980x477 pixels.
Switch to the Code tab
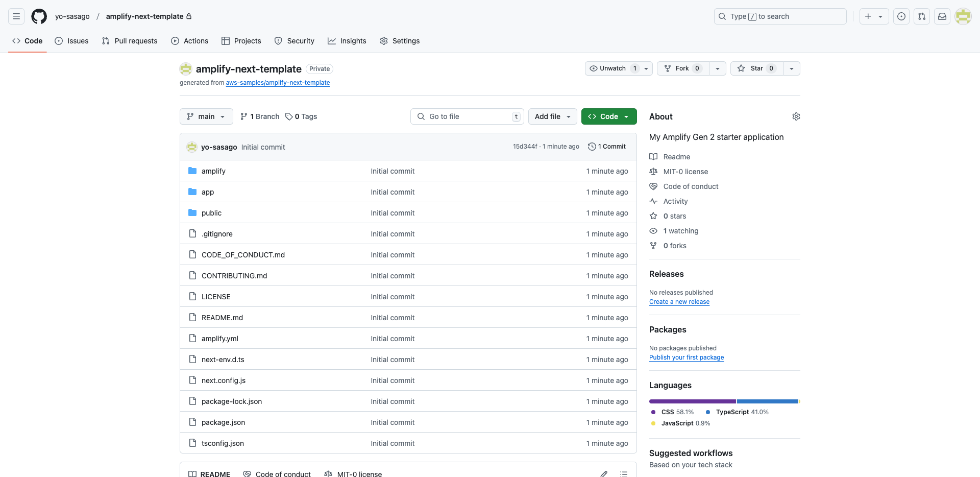pos(28,41)
